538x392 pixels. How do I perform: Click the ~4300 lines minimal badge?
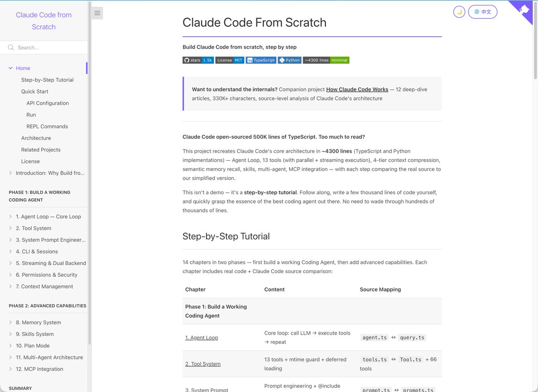[326, 60]
